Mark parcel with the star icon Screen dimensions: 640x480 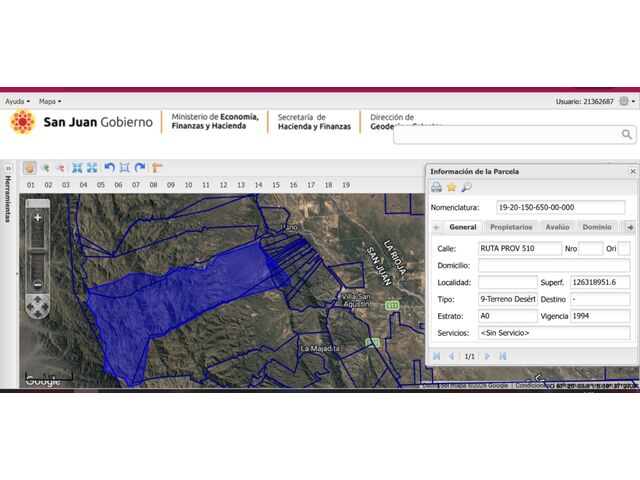point(451,187)
